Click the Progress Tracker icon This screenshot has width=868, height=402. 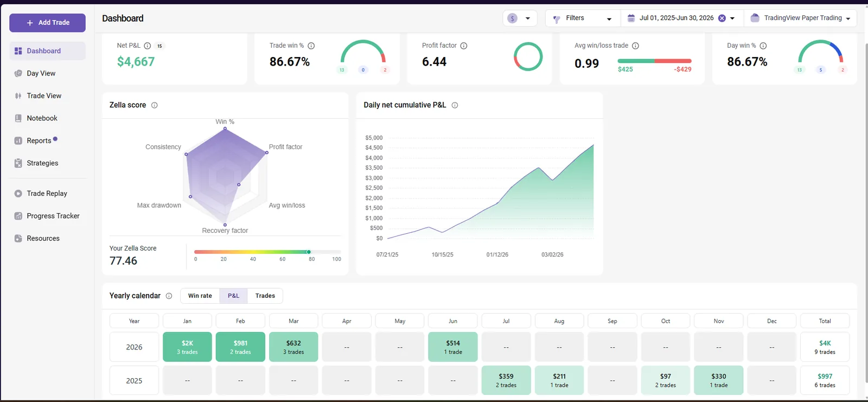point(18,216)
